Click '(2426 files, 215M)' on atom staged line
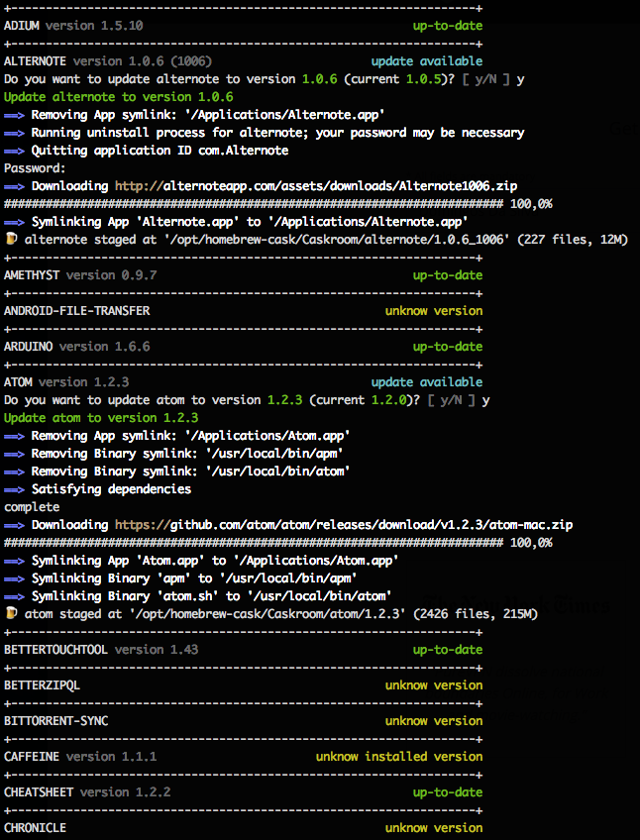 (476, 614)
